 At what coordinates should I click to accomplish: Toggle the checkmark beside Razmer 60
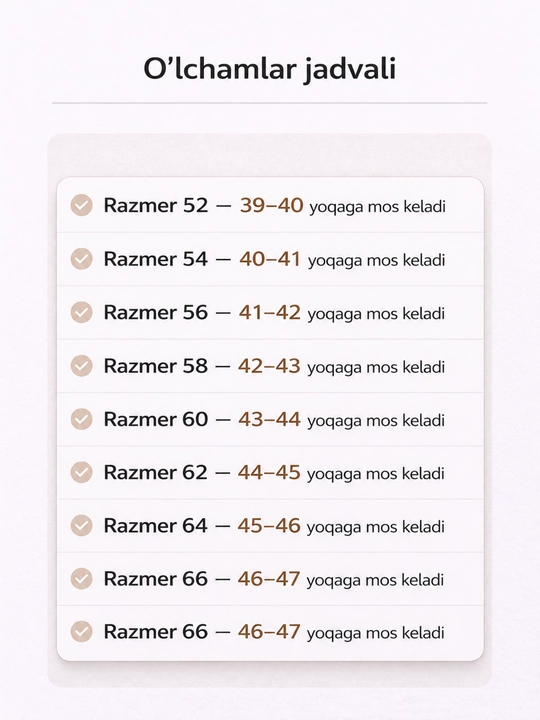click(x=82, y=419)
